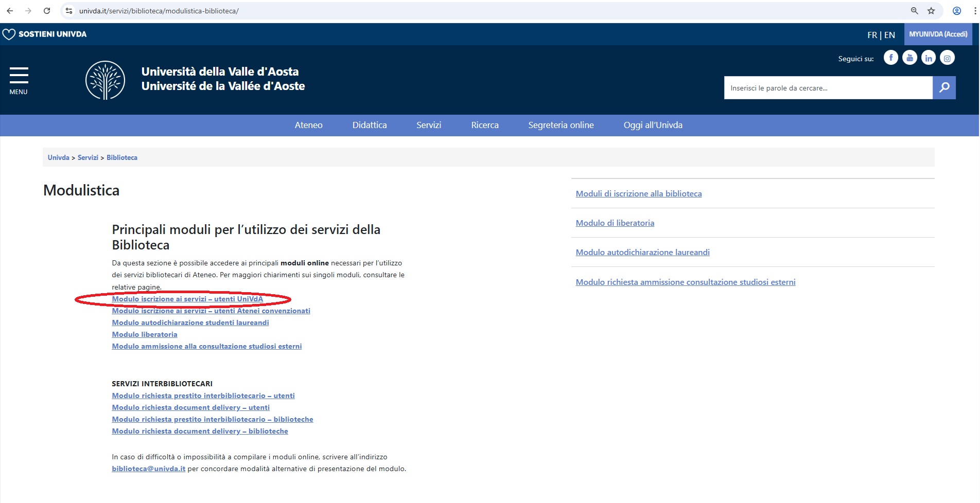Click the university tree logo
The width and height of the screenshot is (980, 503).
105,80
